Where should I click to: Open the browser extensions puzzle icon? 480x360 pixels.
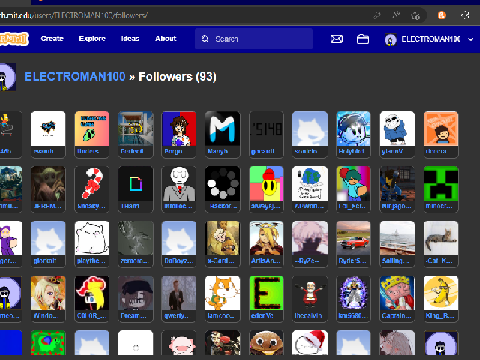click(465, 15)
